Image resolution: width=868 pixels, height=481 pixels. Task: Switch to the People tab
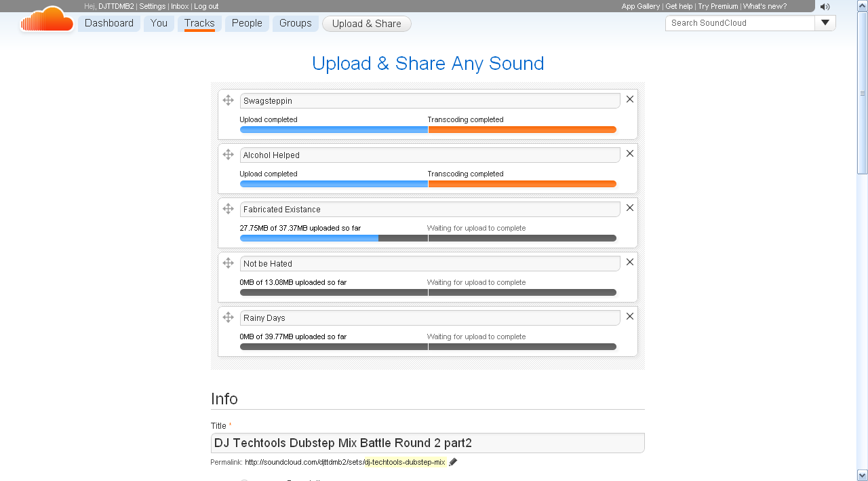[x=247, y=23]
